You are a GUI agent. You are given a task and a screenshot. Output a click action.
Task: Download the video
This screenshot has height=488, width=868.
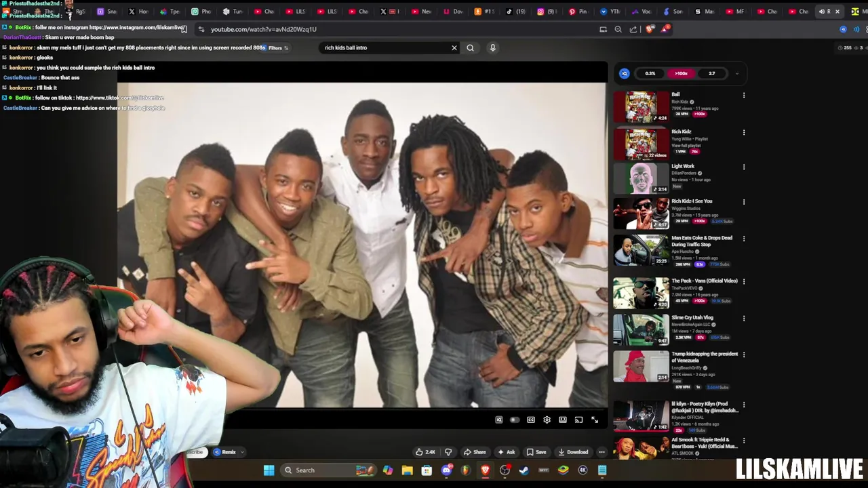(x=573, y=452)
